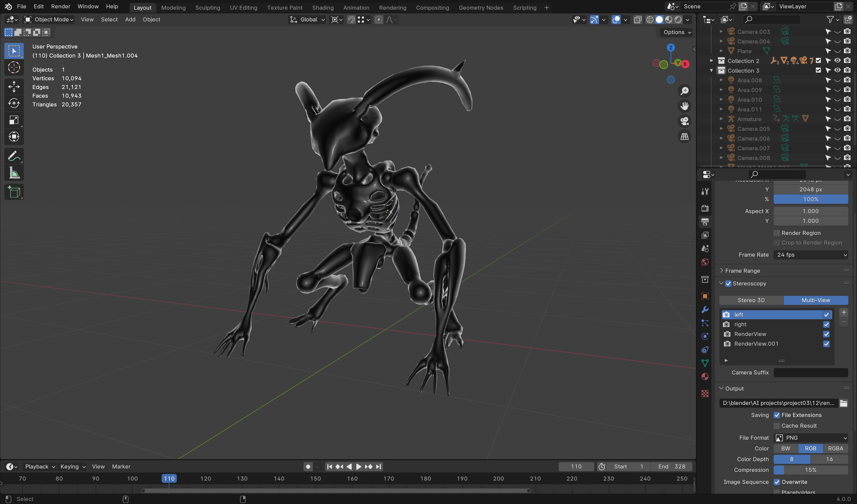The height and width of the screenshot is (504, 857).
Task: Open the World properties tab
Action: [705, 262]
